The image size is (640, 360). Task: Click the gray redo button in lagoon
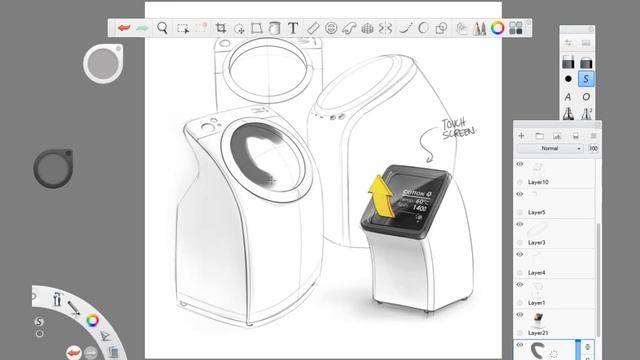(x=91, y=353)
